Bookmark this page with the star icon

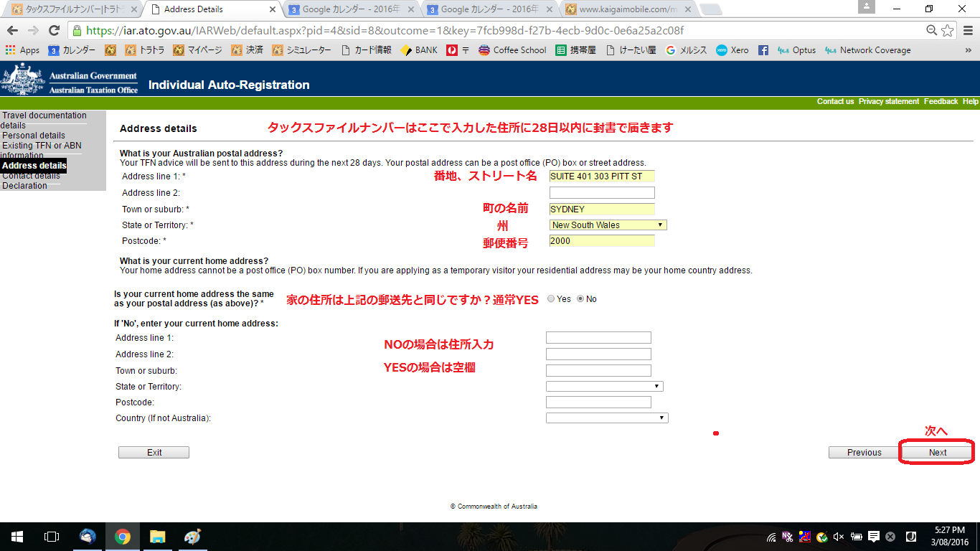point(948,31)
